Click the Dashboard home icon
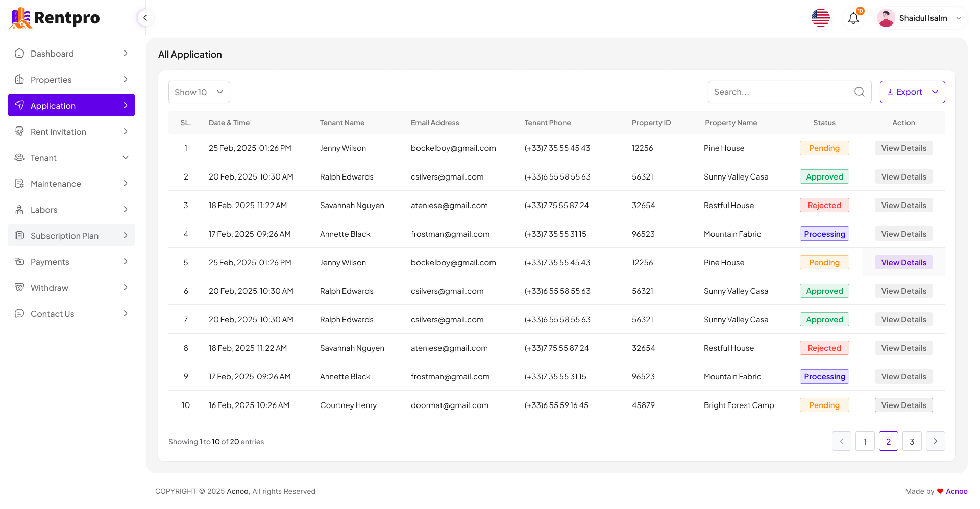Viewport: 980px width, 509px height. point(19,54)
